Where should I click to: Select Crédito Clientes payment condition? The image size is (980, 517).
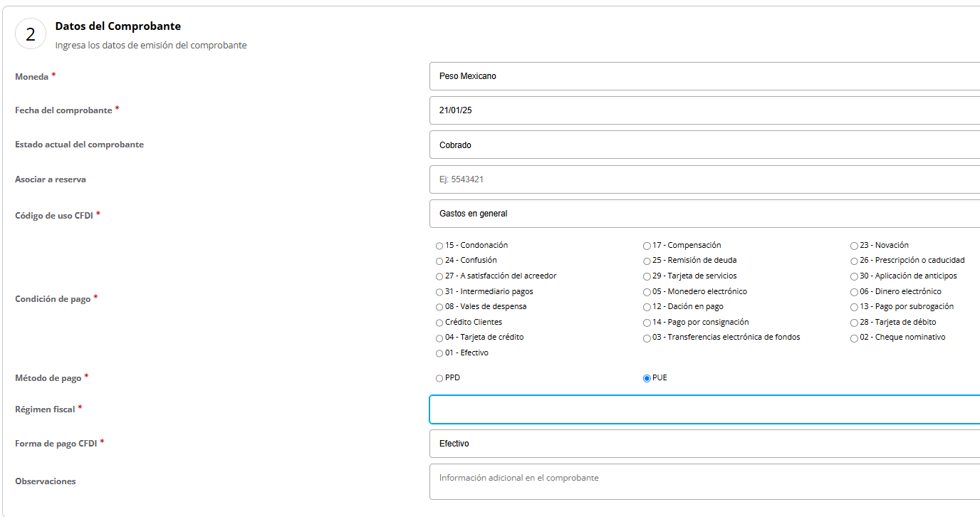(439, 323)
